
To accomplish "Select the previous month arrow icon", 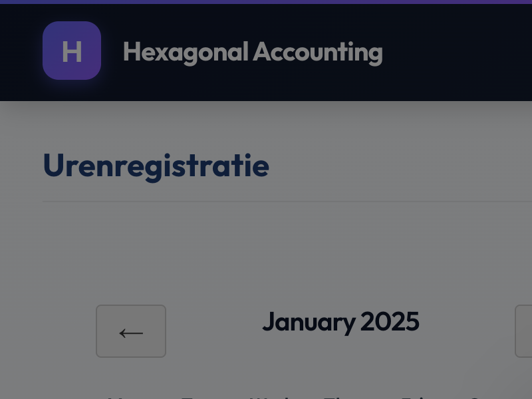I will 130,331.
